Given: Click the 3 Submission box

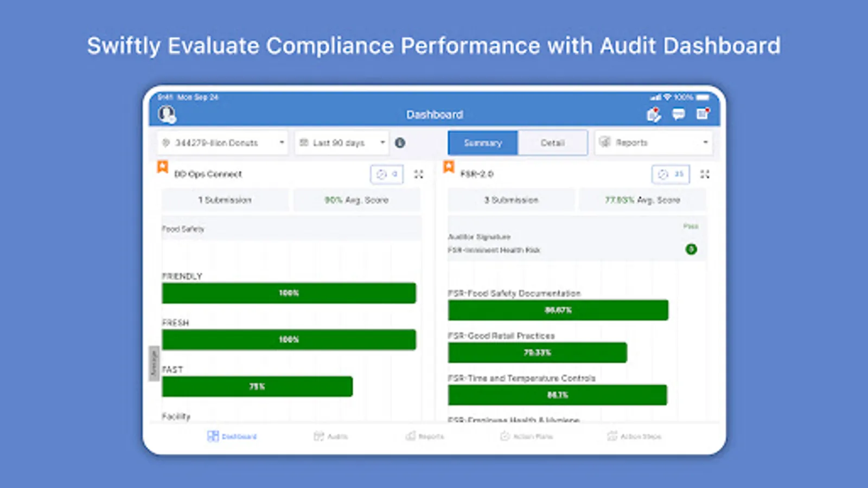Looking at the screenshot, I should point(511,200).
